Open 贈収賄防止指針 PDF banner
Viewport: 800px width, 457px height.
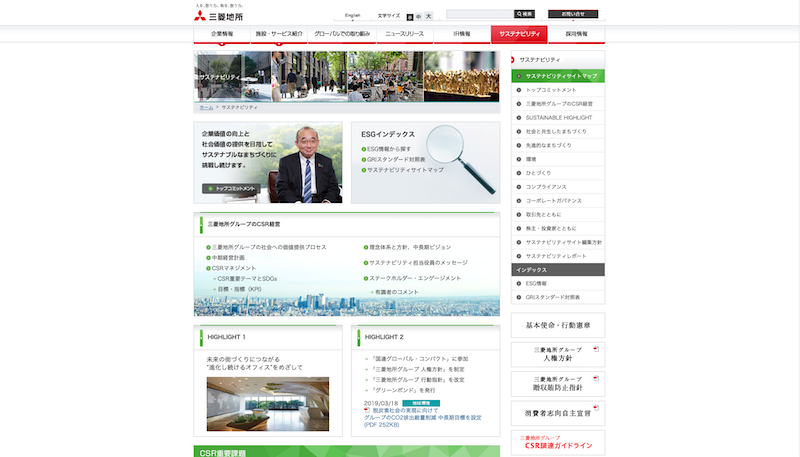pyautogui.click(x=558, y=384)
